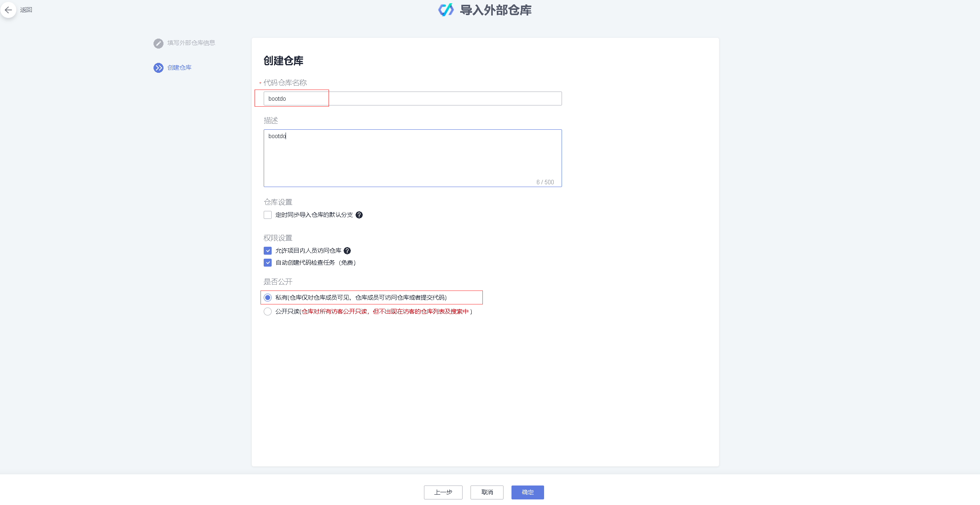Click the blue 确定 button
Viewport: 980px width, 505px height.
(527, 492)
